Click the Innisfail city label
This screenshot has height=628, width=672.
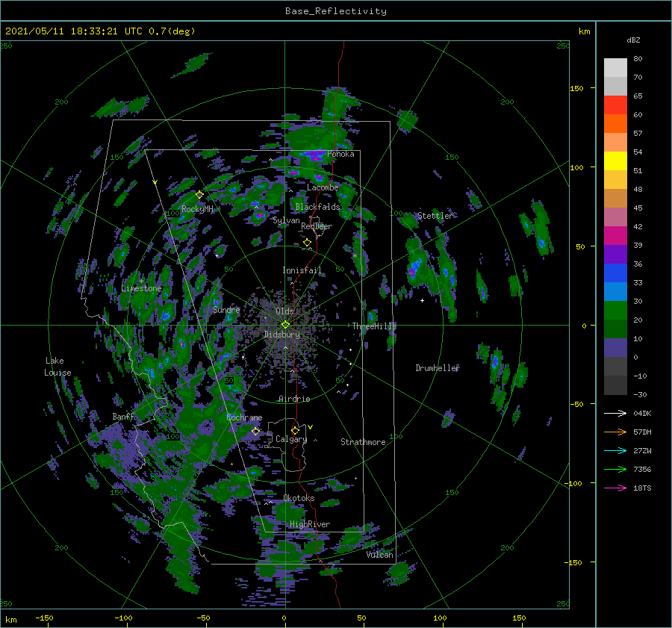[302, 270]
